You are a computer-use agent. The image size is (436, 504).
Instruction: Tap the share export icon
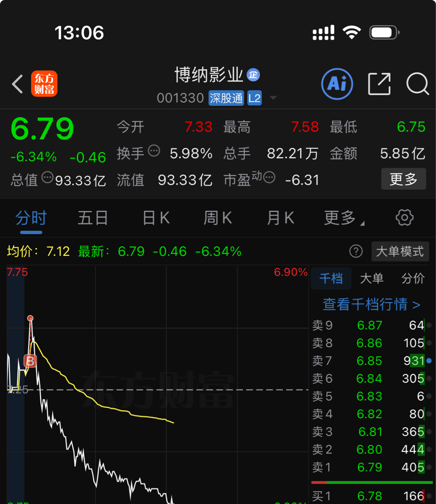point(379,84)
